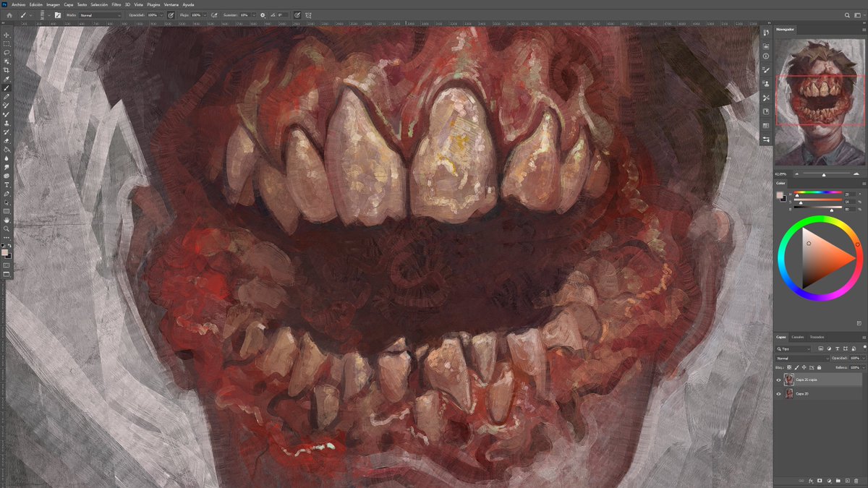Open the Imagen menu

(54, 4)
